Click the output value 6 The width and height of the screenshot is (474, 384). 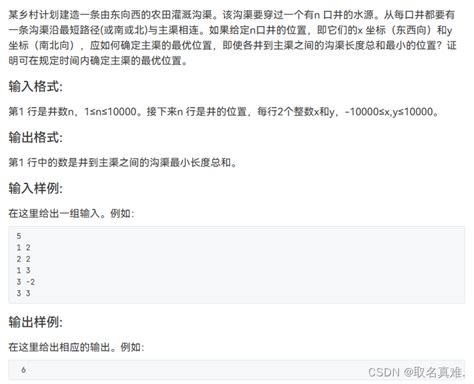[x=23, y=370]
